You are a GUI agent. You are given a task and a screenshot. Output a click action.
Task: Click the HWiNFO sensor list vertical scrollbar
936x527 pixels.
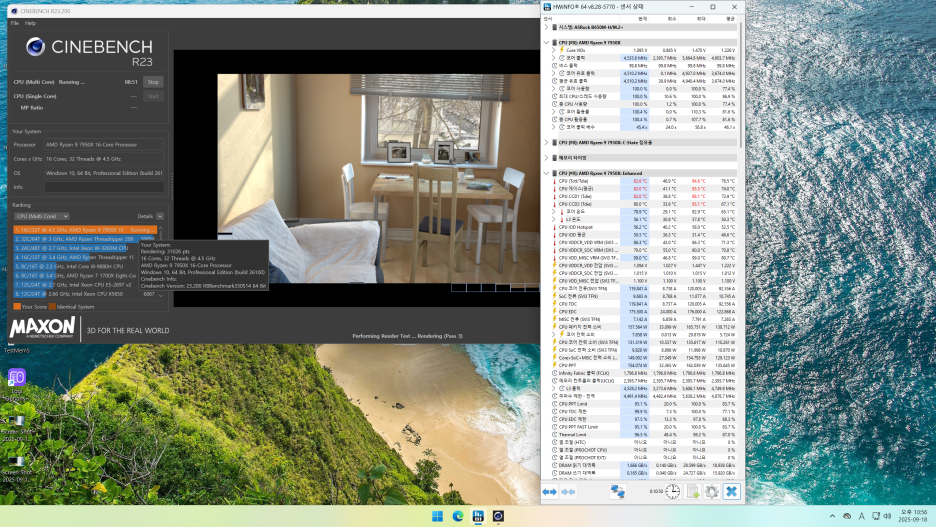click(741, 87)
